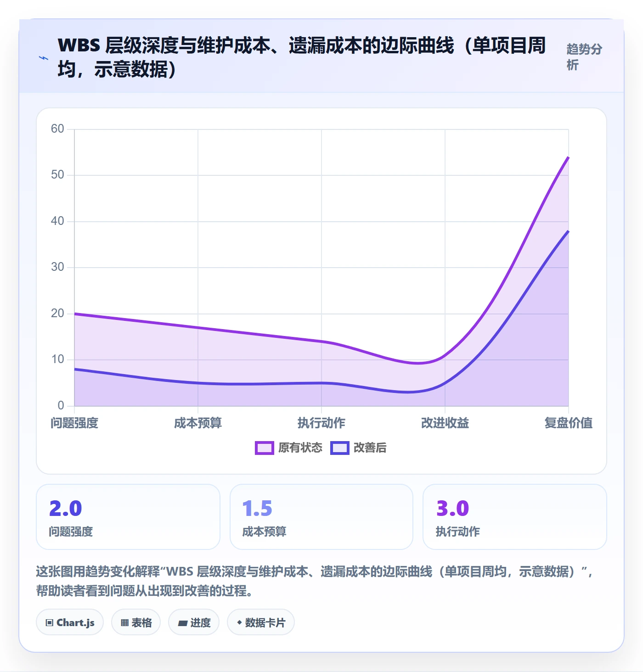643x672 pixels.
Task: Click the 进度 chip bar icon
Action: [182, 623]
